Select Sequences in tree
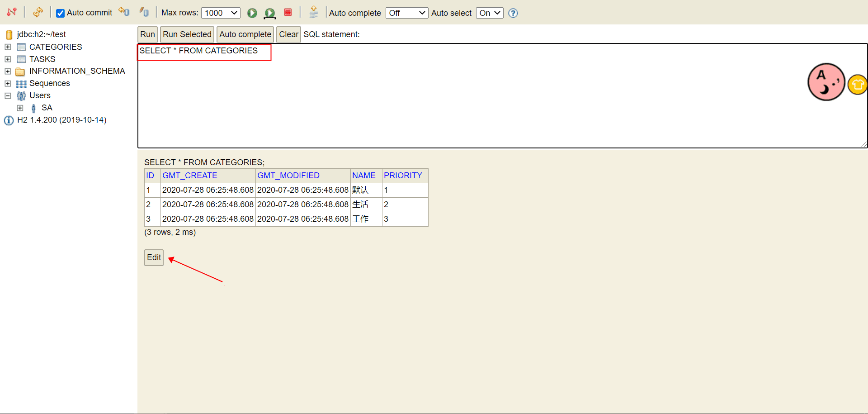Image resolution: width=868 pixels, height=414 pixels. [x=50, y=83]
